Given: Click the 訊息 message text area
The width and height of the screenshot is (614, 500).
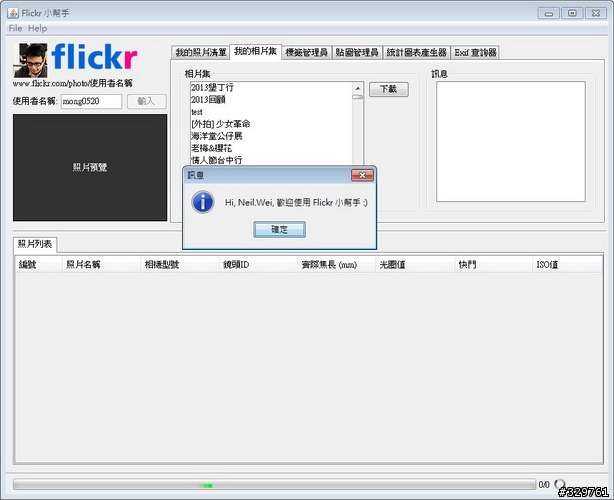Looking at the screenshot, I should 511,142.
